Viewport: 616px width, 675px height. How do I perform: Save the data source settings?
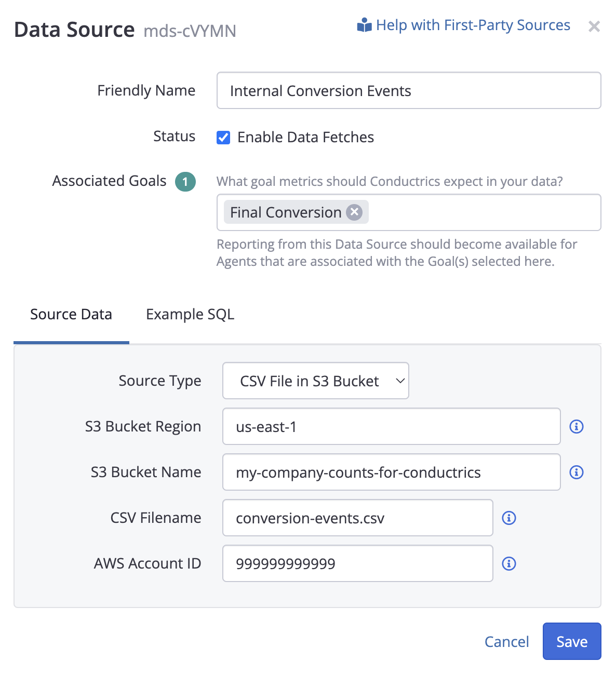click(571, 641)
